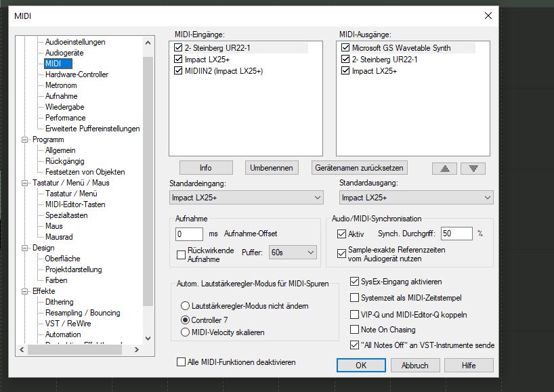Open Metronom settings page
The image size is (554, 392).
[61, 85]
